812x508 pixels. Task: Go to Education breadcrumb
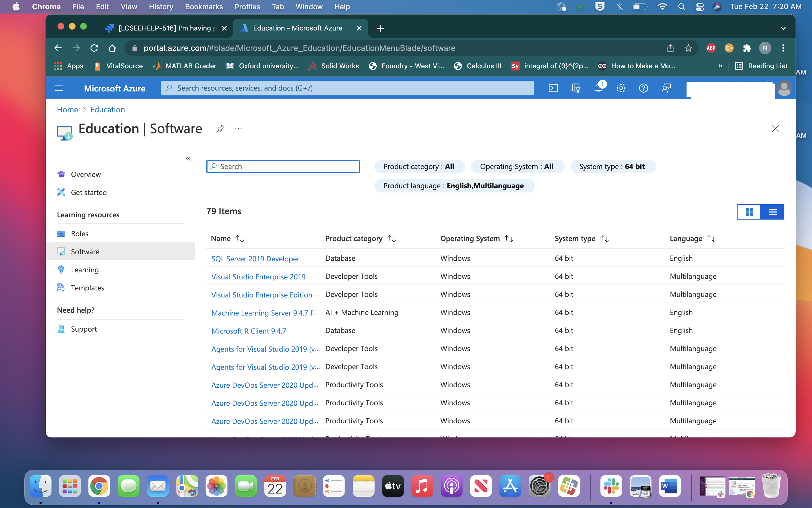(x=108, y=110)
